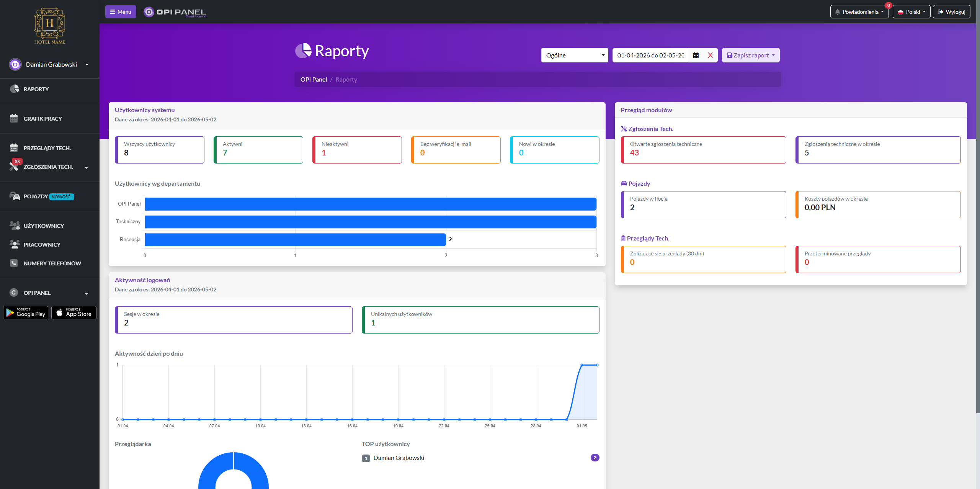The height and width of the screenshot is (489, 980).
Task: Click the Przeglądy Tech. sidebar icon
Action: point(14,148)
